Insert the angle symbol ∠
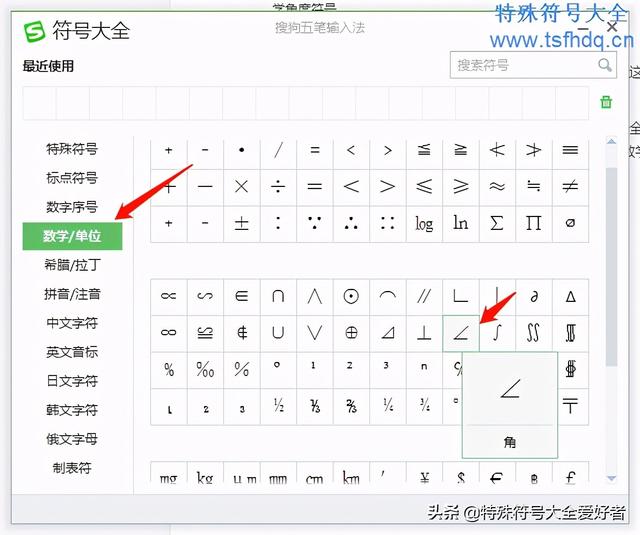Viewport: 640px width, 535px height. pos(461,333)
